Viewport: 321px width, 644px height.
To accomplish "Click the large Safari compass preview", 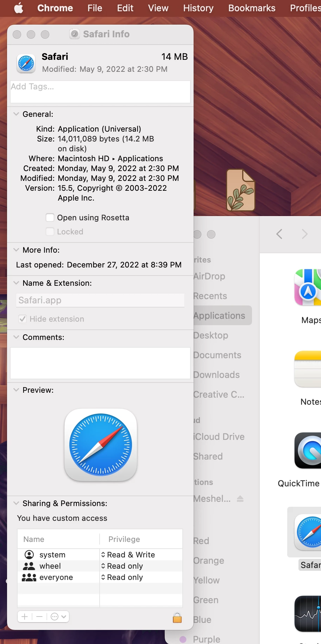I will click(x=101, y=445).
